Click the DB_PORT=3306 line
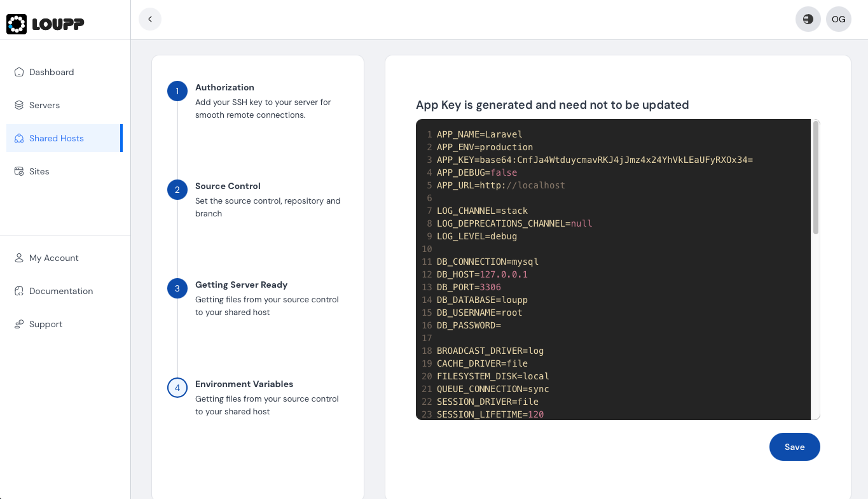The image size is (868, 499). click(469, 287)
